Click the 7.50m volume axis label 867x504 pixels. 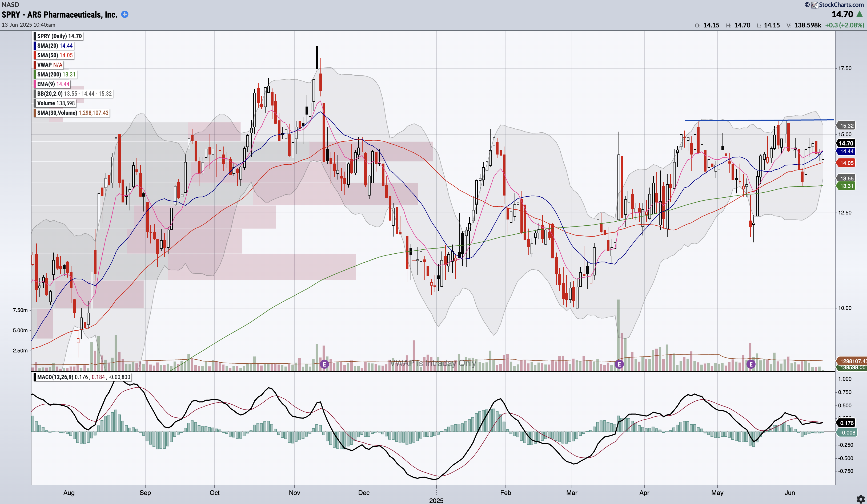point(20,310)
